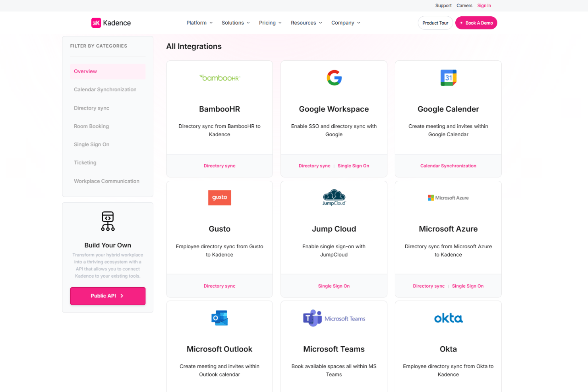Click Single Sign On tag under Microsoft Azure

tap(468, 286)
